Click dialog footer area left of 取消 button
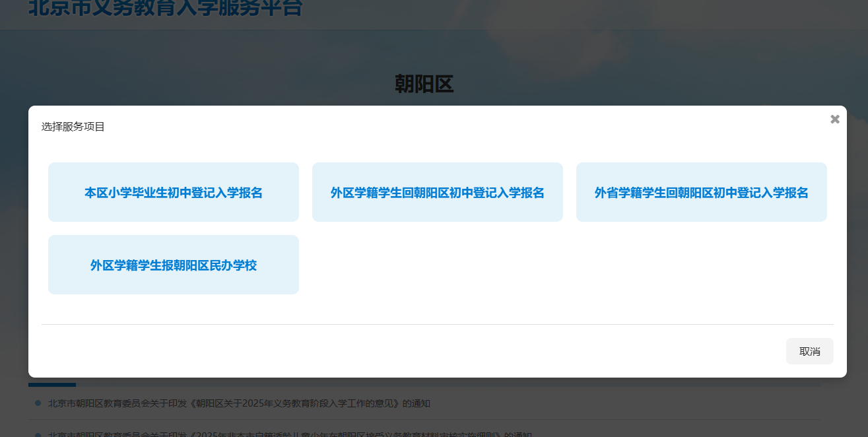 click(462, 351)
